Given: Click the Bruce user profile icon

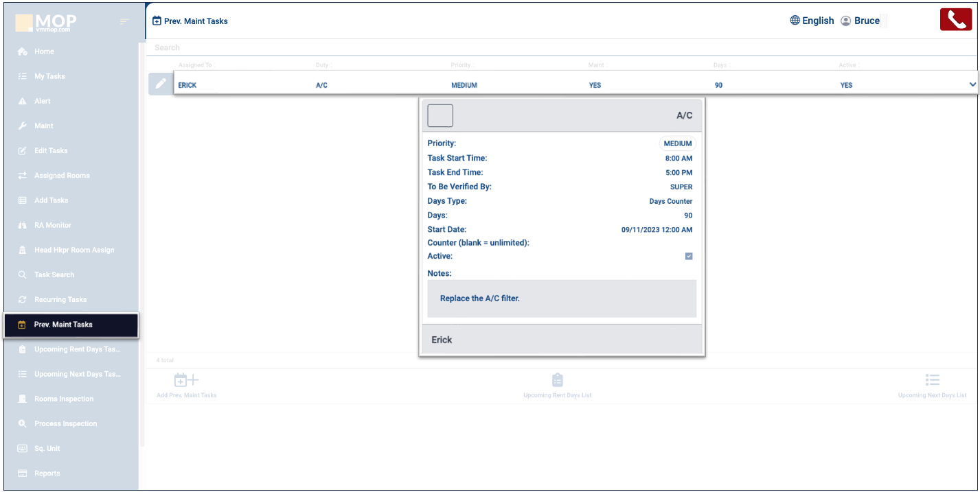Looking at the screenshot, I should [846, 21].
